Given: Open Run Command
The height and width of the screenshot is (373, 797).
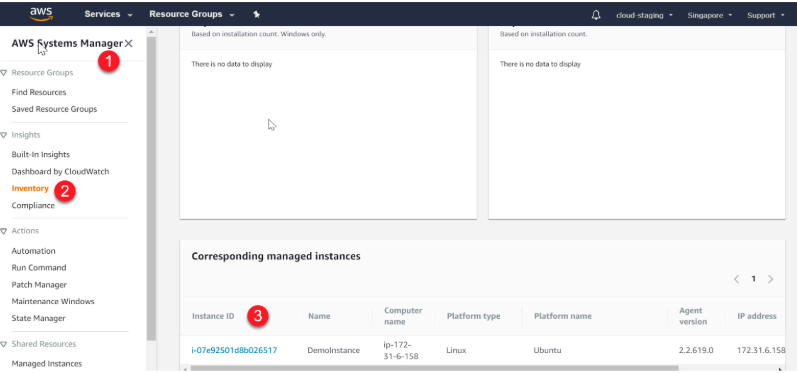Looking at the screenshot, I should (x=39, y=268).
